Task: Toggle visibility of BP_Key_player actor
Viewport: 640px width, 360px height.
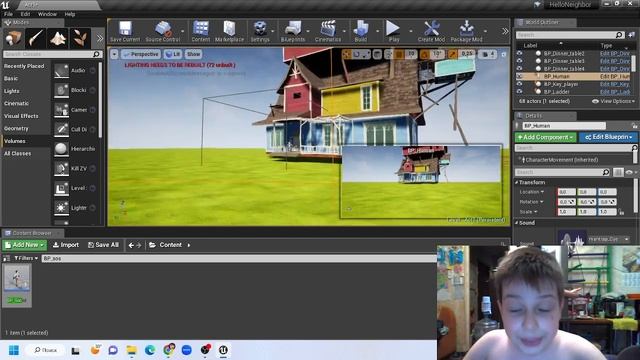Action: (519, 84)
